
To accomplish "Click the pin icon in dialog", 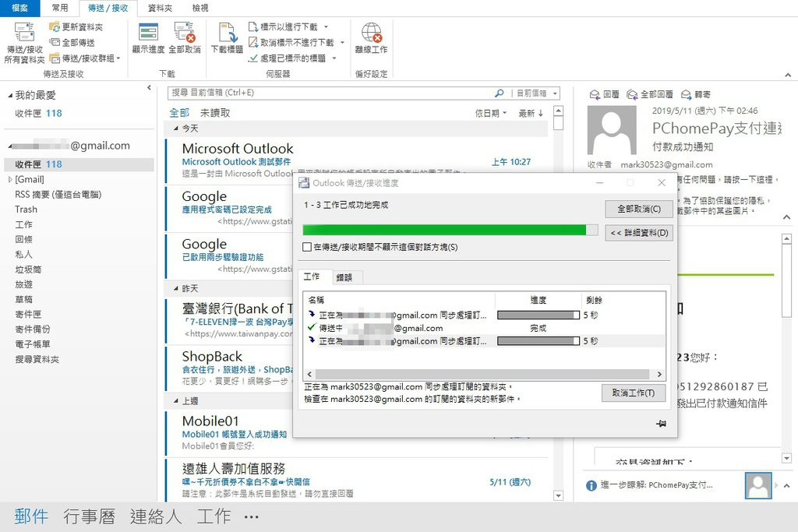I will [661, 423].
